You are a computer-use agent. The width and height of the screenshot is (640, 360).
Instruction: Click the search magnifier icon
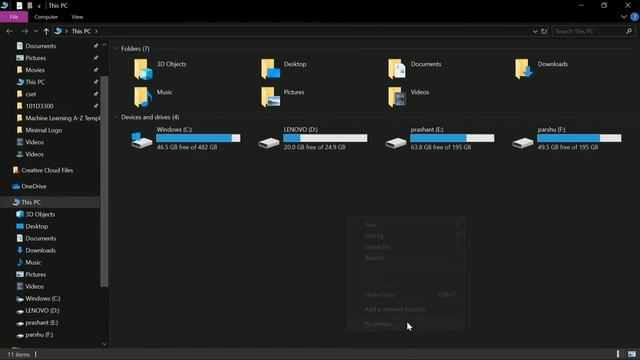click(x=629, y=31)
